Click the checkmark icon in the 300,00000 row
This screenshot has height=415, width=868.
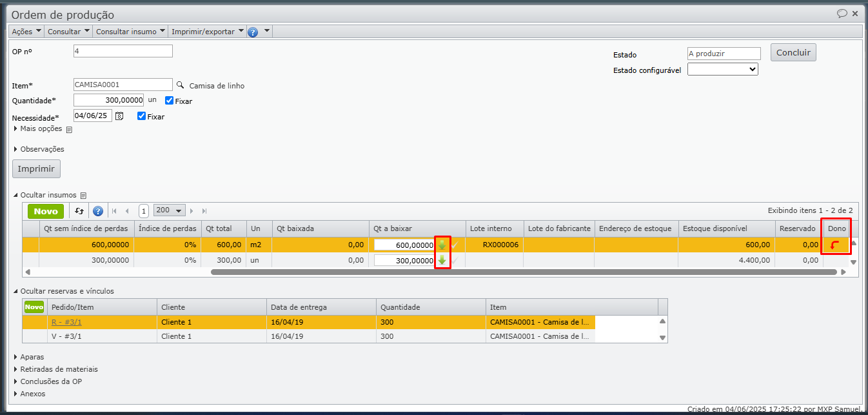(455, 260)
